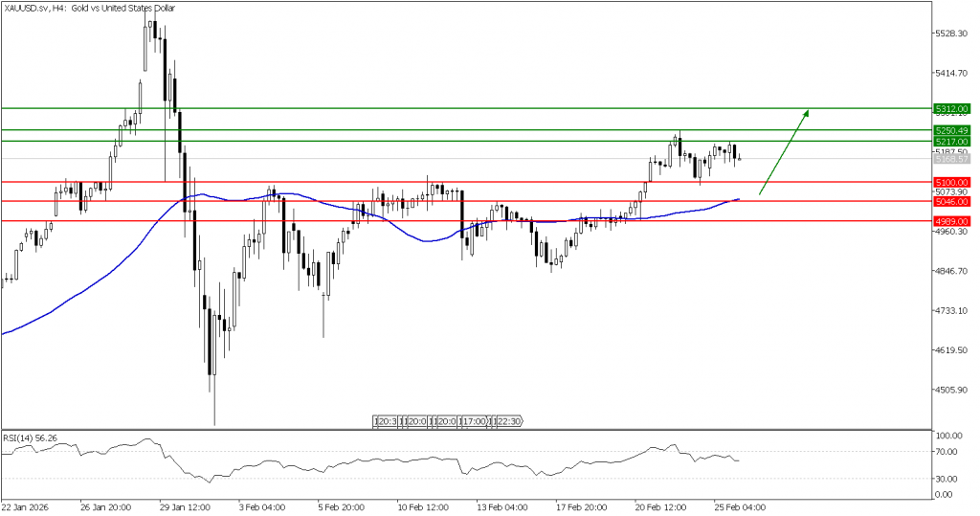Click the 4505.90 price scale value
The width and height of the screenshot is (980, 516).
951,390
